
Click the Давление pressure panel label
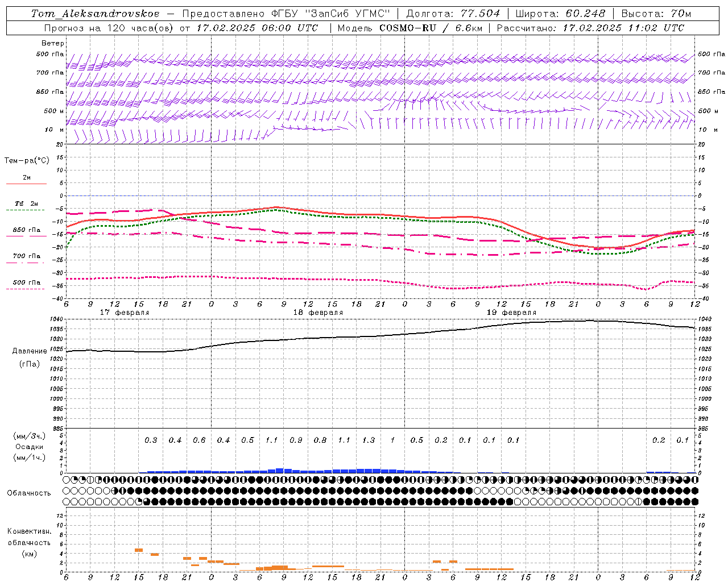pos(30,351)
